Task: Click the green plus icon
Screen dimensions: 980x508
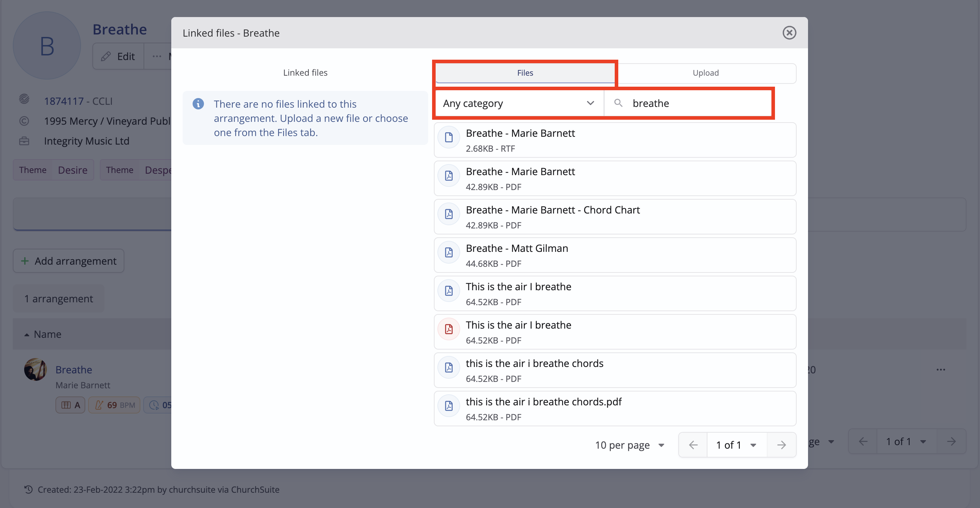Action: [25, 261]
